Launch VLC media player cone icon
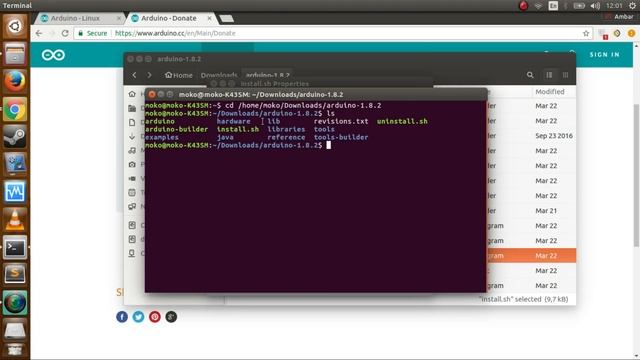 coord(15,220)
